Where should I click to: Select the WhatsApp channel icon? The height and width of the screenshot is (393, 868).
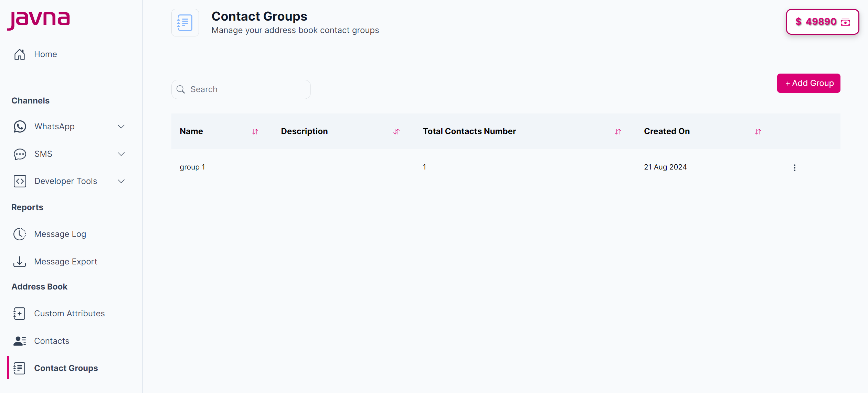click(20, 127)
